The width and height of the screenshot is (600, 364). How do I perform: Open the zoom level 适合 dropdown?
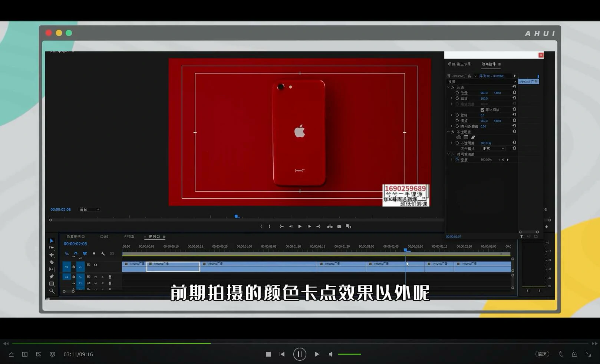90,209
